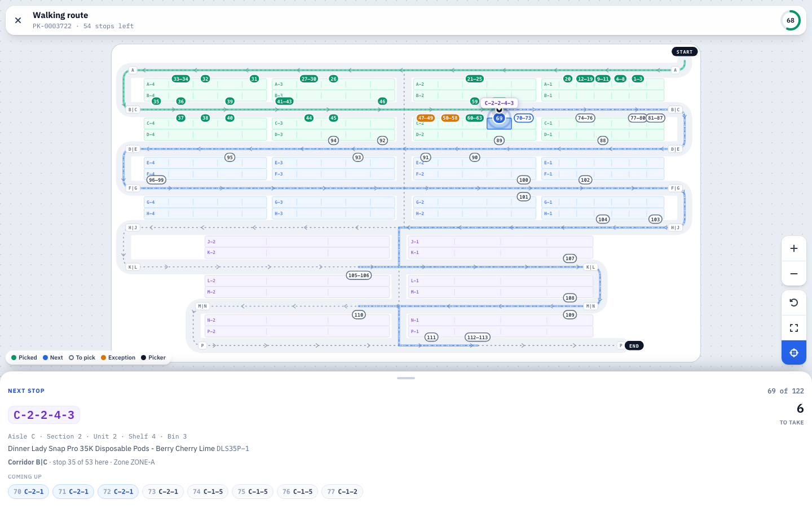The height and width of the screenshot is (508, 812).
Task: Click the product name Dinner Lady Snap Pro
Action: pos(111,449)
